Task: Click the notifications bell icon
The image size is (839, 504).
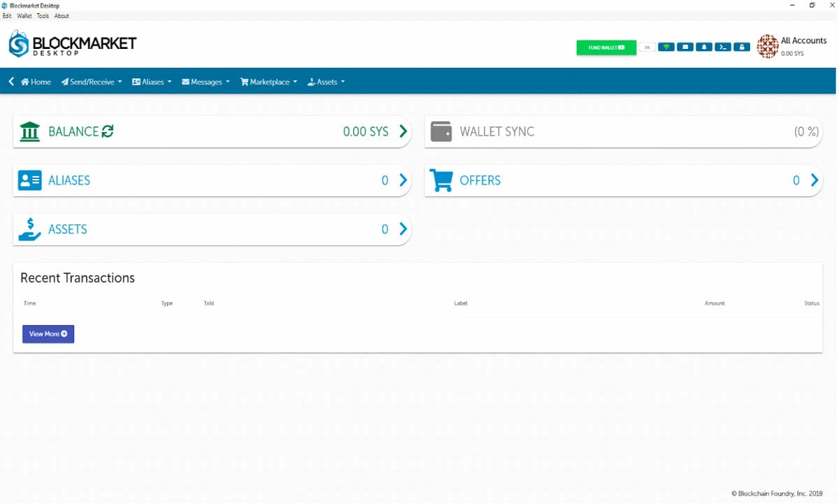Action: pyautogui.click(x=704, y=48)
